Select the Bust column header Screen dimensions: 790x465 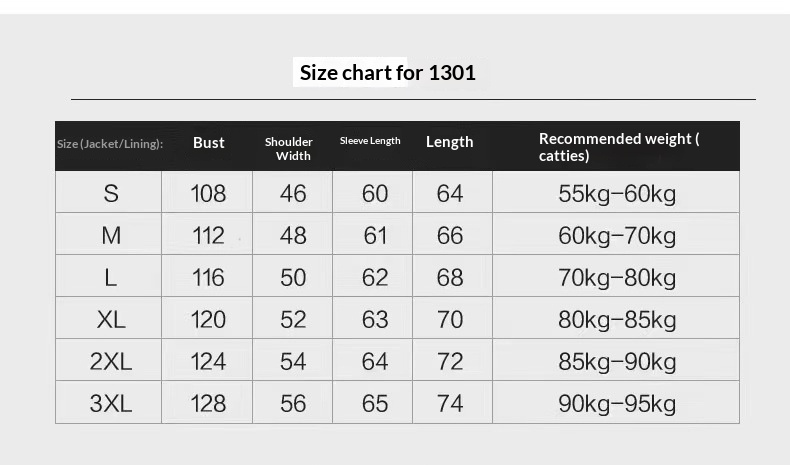pos(209,143)
